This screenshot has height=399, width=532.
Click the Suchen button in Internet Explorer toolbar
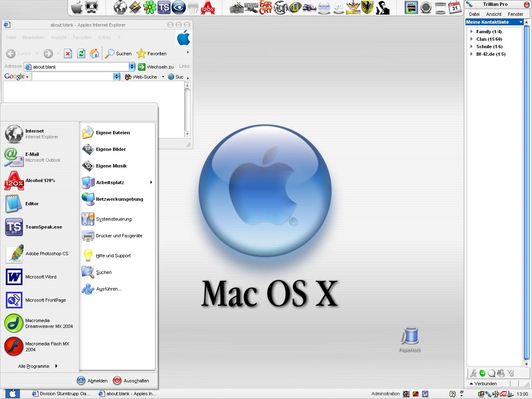pos(118,54)
